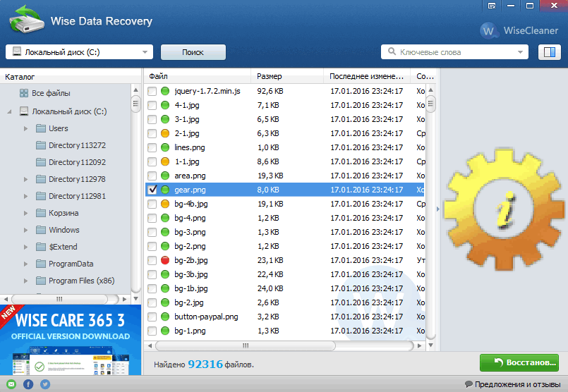Click the Windows folder icon
The image size is (568, 392).
(41, 230)
